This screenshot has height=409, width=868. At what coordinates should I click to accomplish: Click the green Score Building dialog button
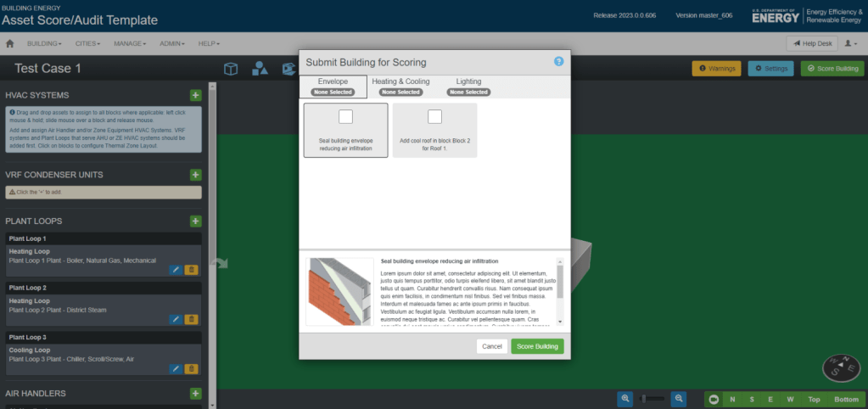pos(537,346)
